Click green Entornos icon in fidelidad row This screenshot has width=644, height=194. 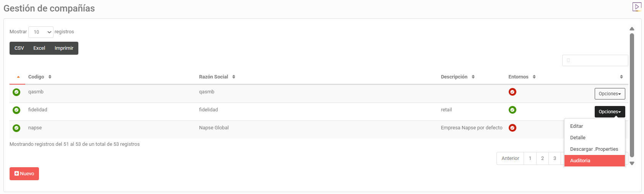point(513,110)
